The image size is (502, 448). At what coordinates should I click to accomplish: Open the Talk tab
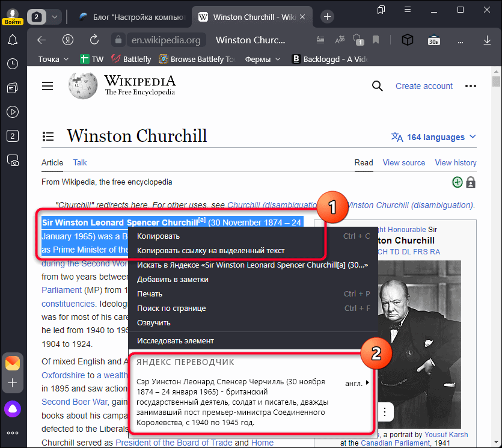coord(80,163)
